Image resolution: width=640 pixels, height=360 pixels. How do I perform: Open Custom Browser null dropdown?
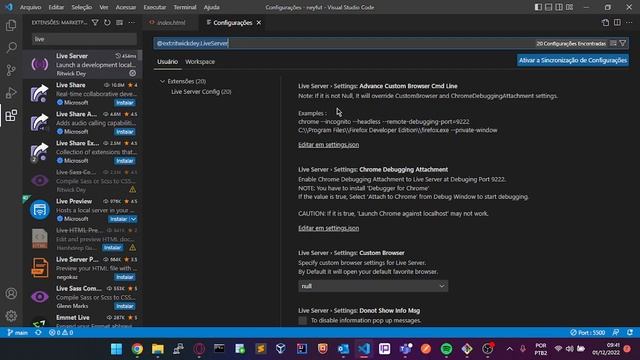373,286
